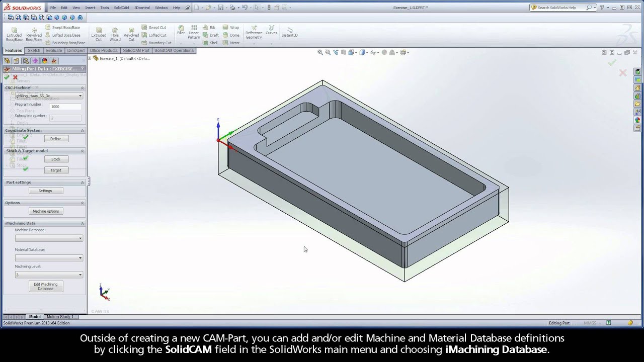Switch to the SolidCAM Part tab

click(136, 51)
